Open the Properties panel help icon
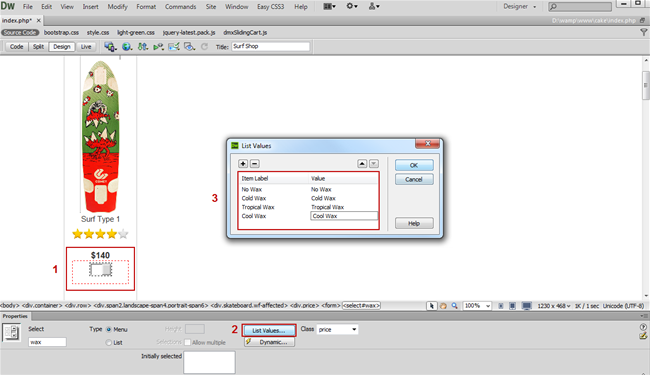650x375 pixels. (643, 327)
